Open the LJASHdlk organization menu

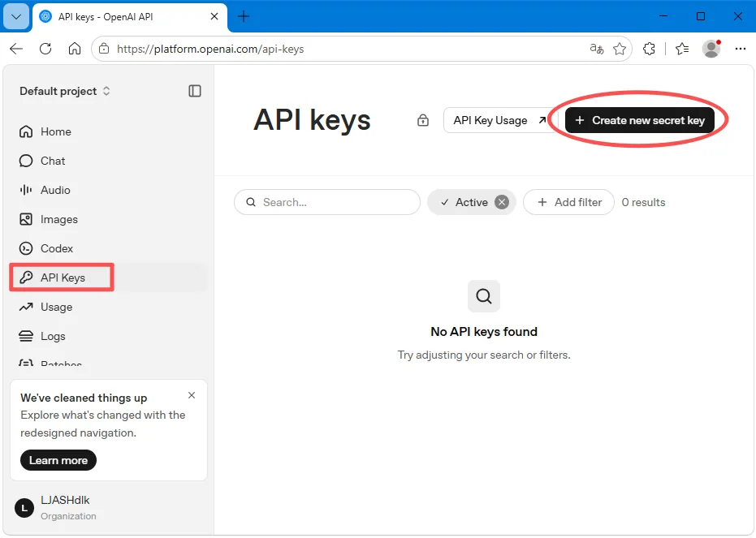coord(109,508)
